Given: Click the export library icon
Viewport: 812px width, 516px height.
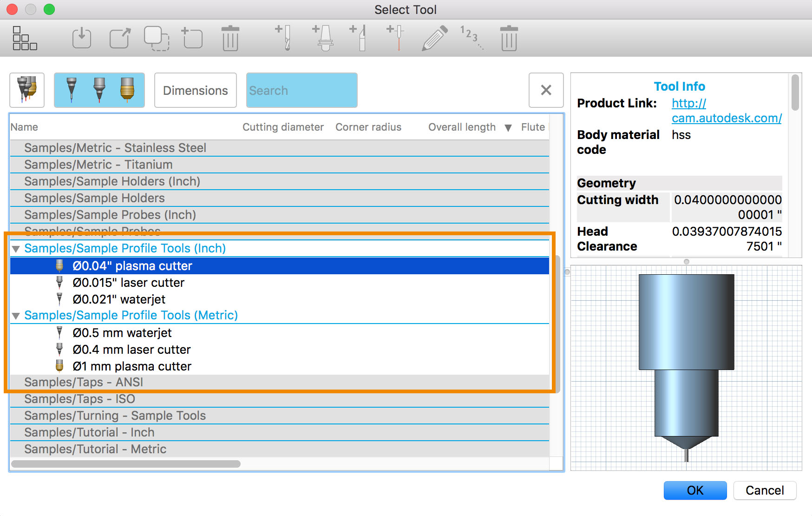Looking at the screenshot, I should (120, 38).
